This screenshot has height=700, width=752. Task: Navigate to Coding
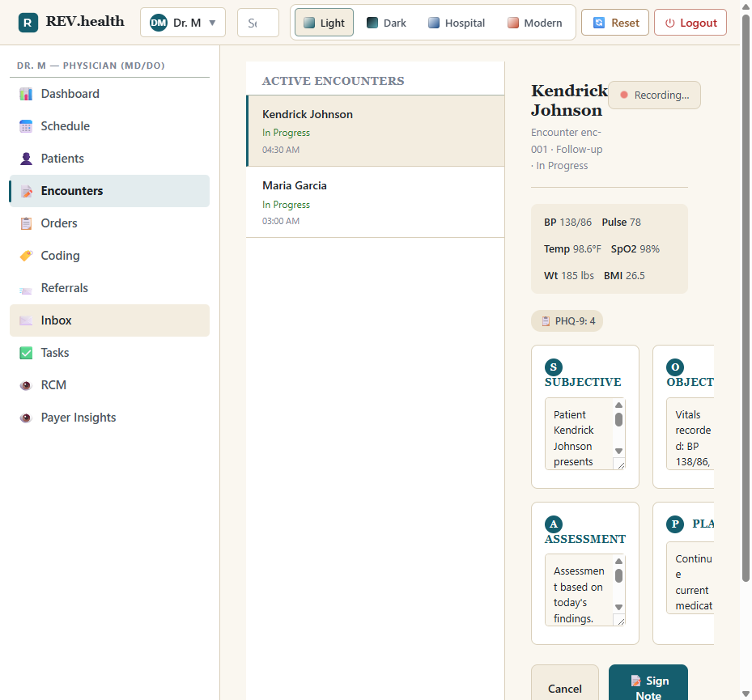coord(109,256)
